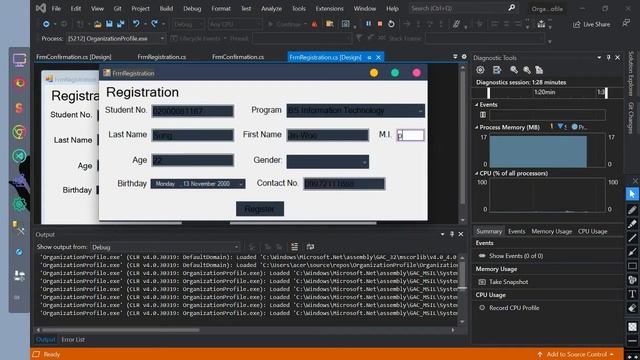The width and height of the screenshot is (640, 360).
Task: Pin the Output panel
Action: [452, 234]
